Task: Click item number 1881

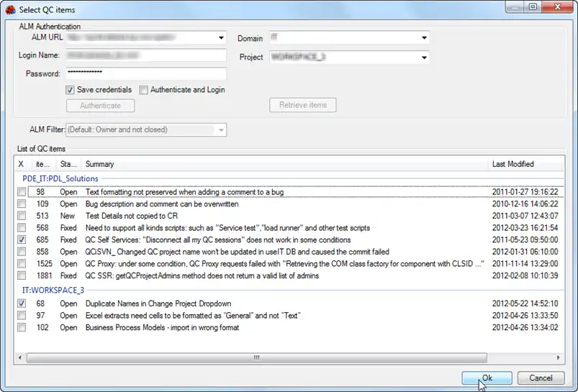Action: 44,275
